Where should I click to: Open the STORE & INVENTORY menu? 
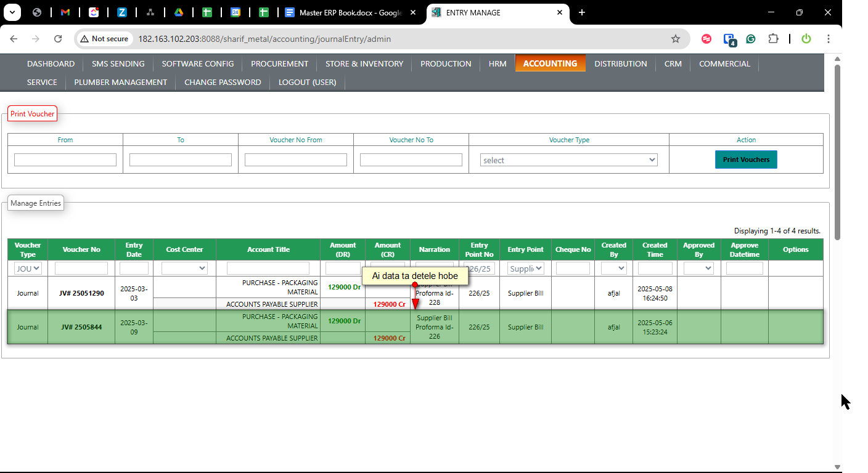[364, 63]
